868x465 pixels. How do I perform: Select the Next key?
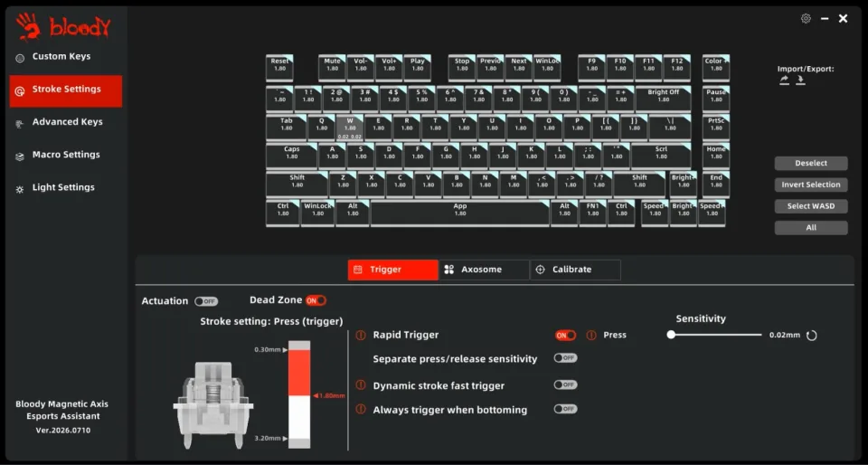[x=519, y=68]
